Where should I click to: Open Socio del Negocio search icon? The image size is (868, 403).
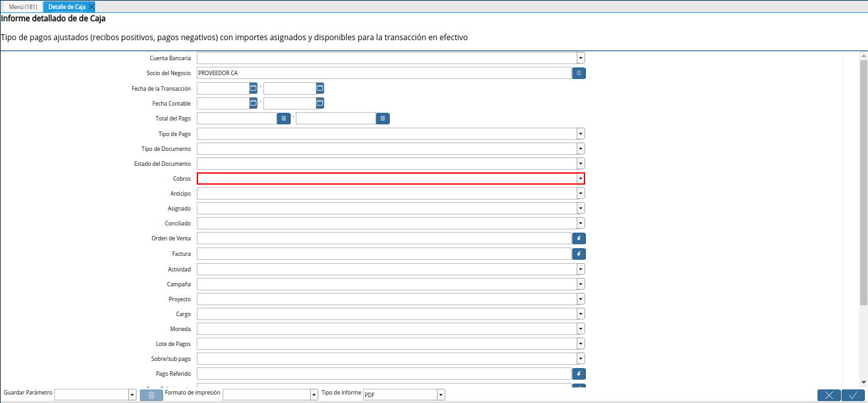pos(579,73)
